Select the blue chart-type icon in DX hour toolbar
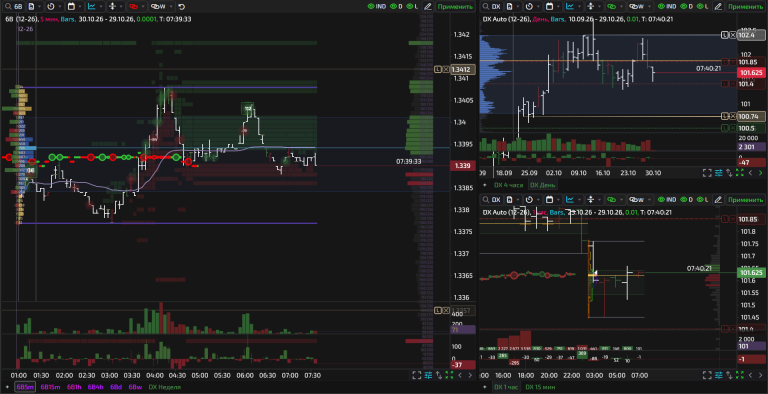This screenshot has height=394, width=768. point(570,199)
